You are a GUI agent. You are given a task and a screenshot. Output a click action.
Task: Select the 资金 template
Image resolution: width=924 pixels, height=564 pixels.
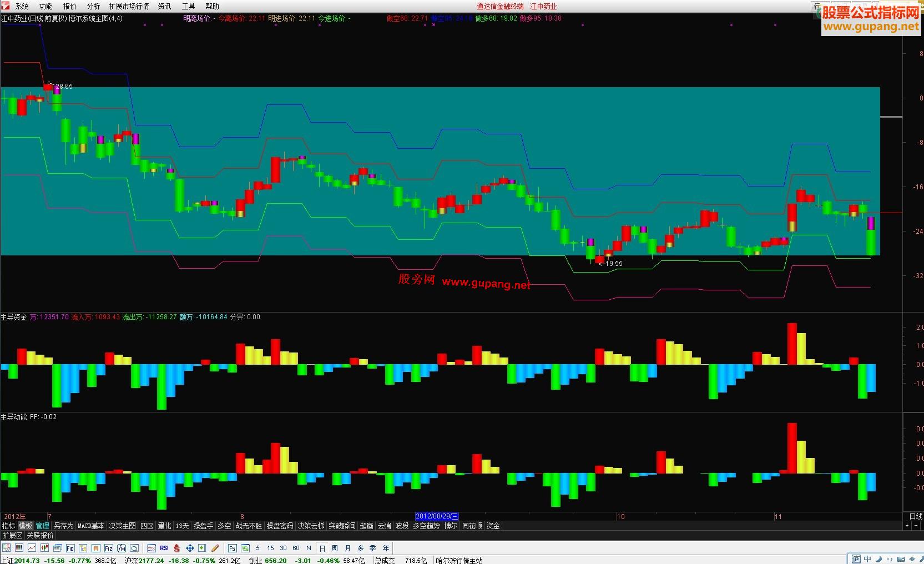point(493,526)
